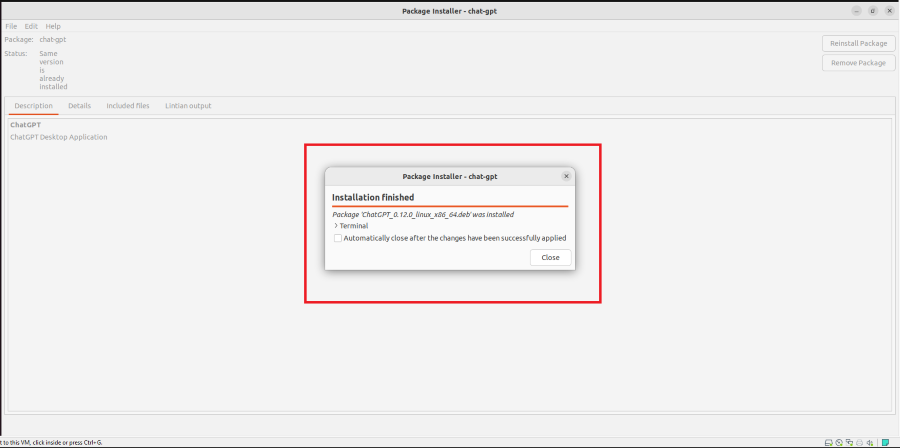Open the Edit menu
This screenshot has width=900, height=448.
pyautogui.click(x=31, y=26)
